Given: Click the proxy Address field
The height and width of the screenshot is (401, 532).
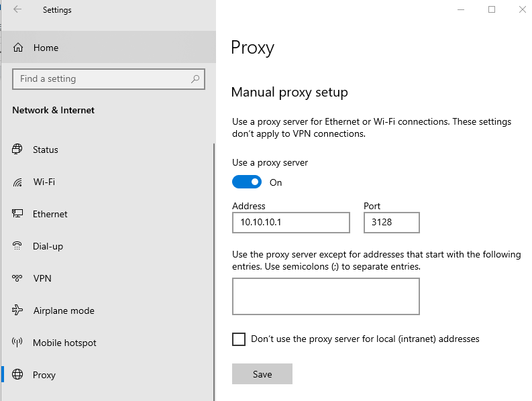Looking at the screenshot, I should click(290, 223).
